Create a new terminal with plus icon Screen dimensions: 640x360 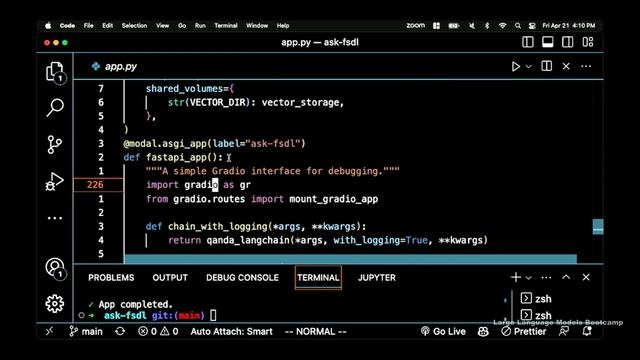click(516, 277)
